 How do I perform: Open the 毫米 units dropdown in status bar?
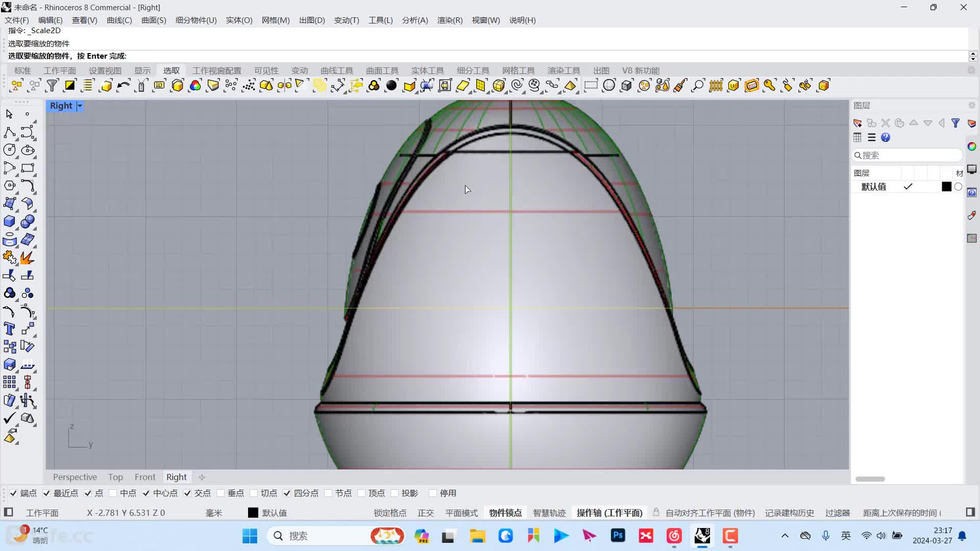tap(214, 513)
